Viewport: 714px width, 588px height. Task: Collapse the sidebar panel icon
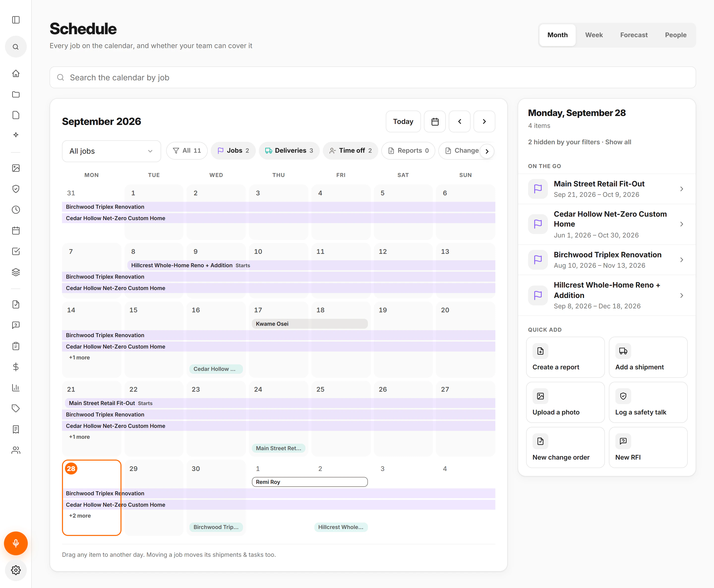tap(16, 20)
